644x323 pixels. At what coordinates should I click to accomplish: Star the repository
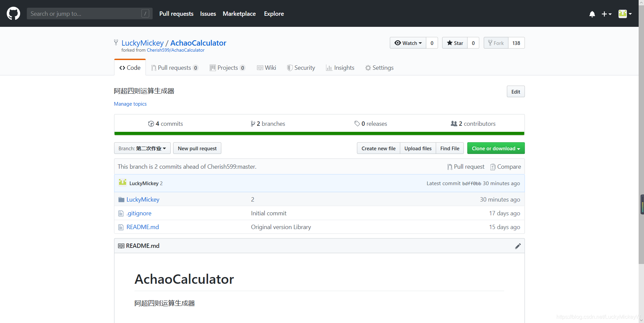click(455, 43)
